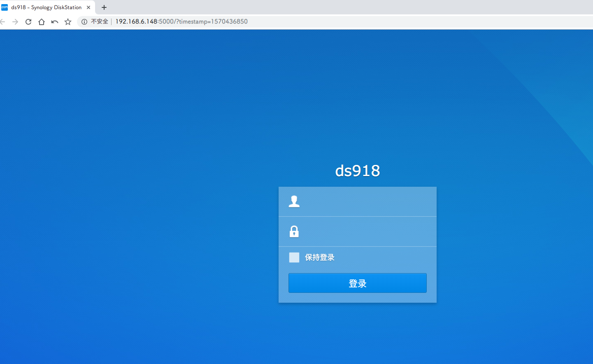Click the browser forward arrow
Screen dimensions: 593x364
click(x=15, y=22)
